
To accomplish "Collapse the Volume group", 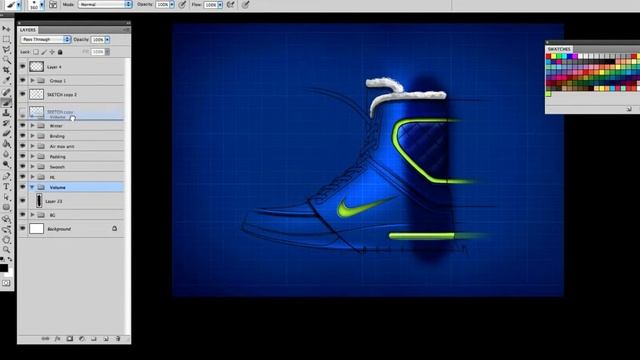I will [33, 187].
